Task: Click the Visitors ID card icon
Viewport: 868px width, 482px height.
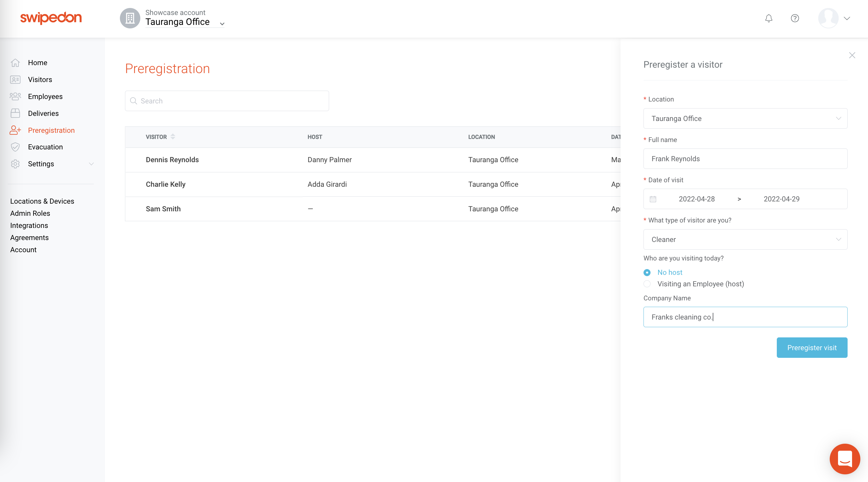Action: [15, 79]
